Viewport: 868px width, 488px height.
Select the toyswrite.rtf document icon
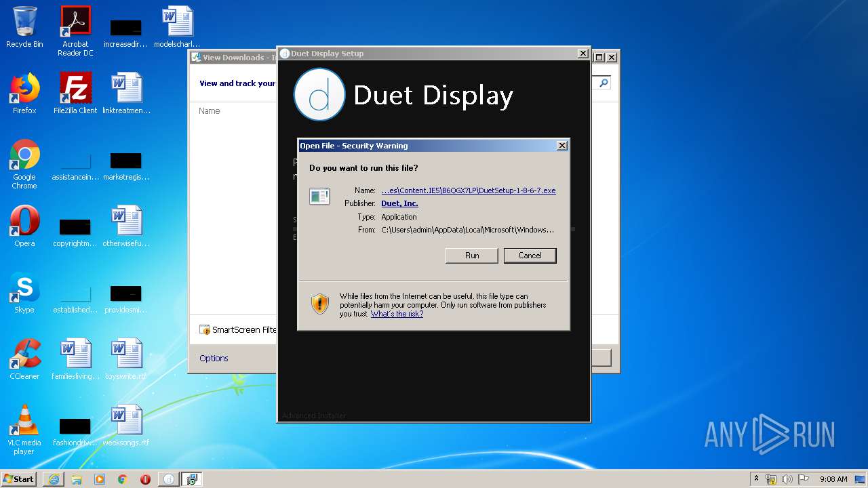pyautogui.click(x=126, y=359)
